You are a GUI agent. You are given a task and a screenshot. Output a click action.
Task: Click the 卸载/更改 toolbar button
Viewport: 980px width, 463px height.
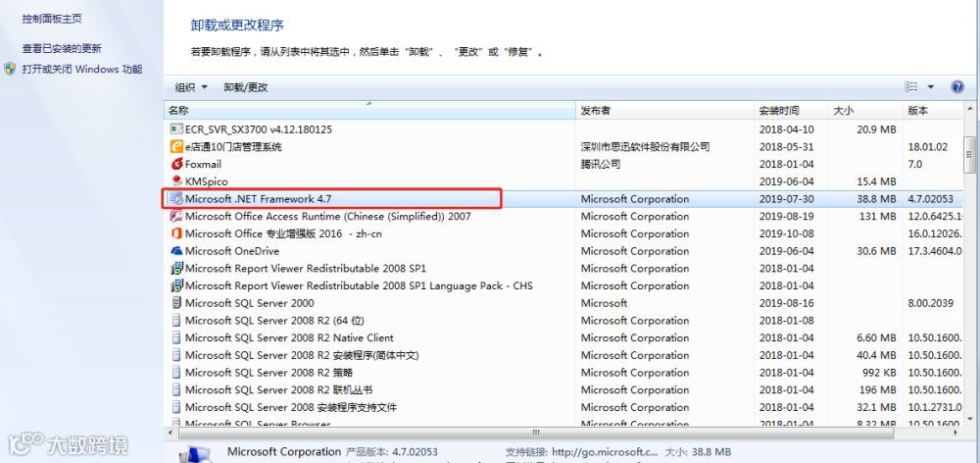pos(246,87)
